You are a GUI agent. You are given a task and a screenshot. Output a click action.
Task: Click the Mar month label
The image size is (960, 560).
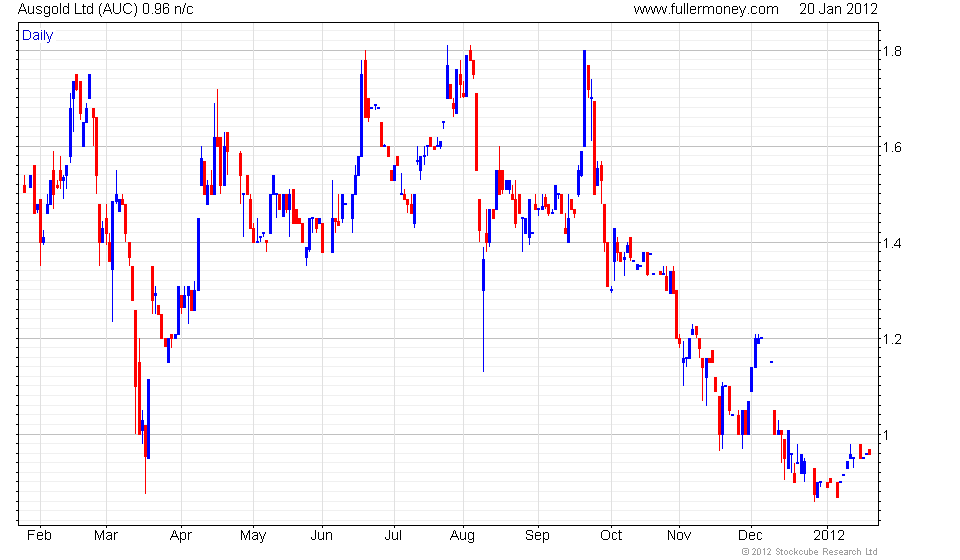tap(105, 536)
